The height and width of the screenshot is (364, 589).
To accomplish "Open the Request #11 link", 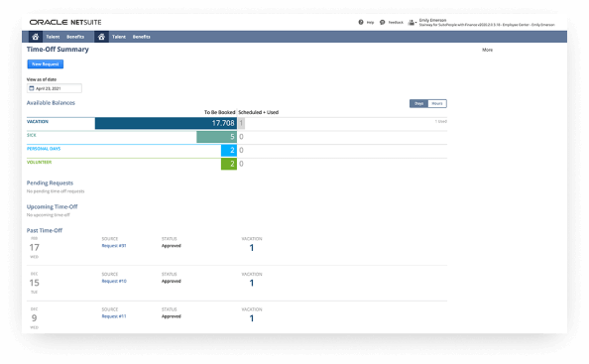I will [x=114, y=316].
